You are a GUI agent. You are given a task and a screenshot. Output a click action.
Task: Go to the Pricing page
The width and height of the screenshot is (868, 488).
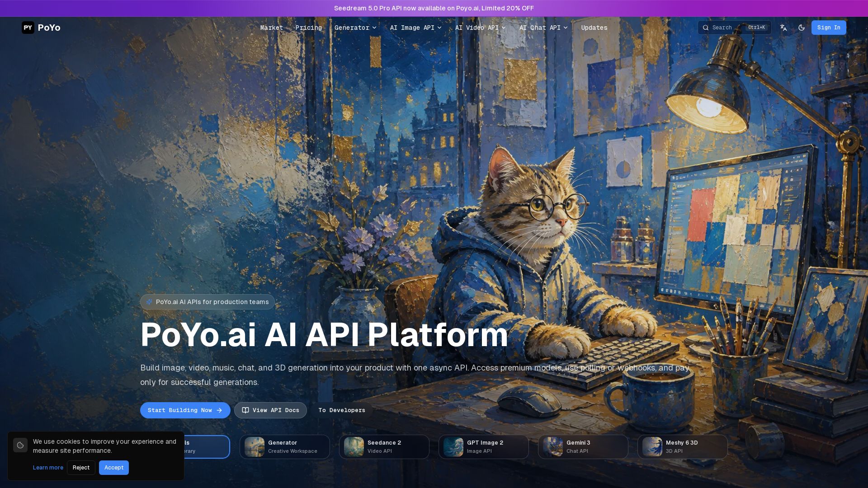coord(309,28)
